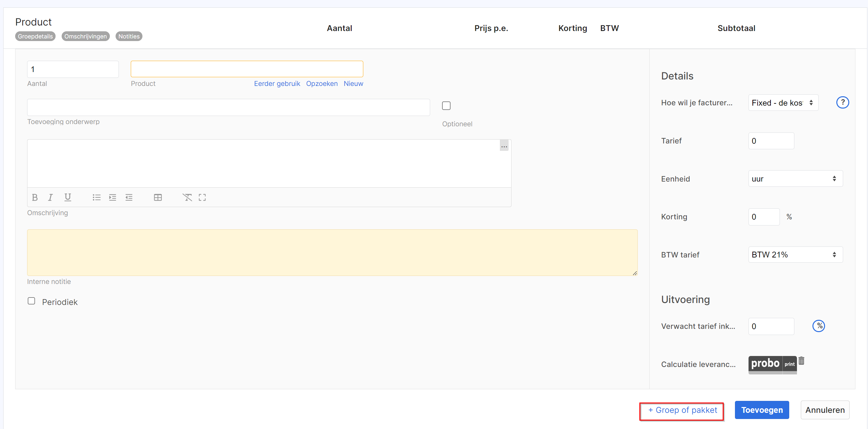The width and height of the screenshot is (868, 429).
Task: Select the Omschrijvingen tag
Action: 86,37
